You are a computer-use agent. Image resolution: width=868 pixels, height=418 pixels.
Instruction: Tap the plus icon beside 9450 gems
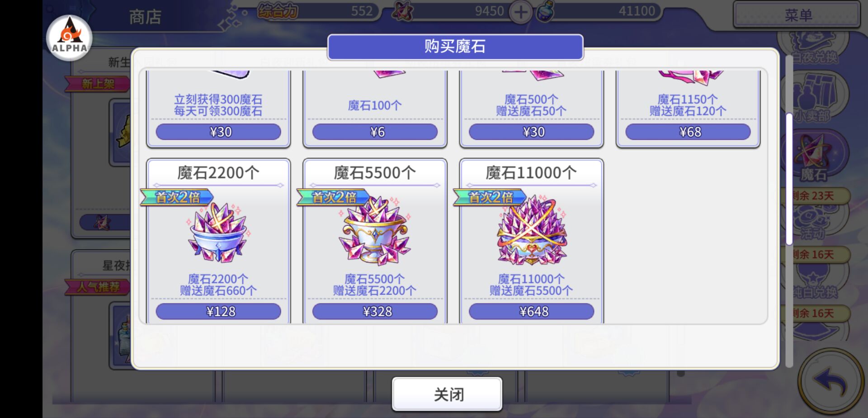[x=521, y=12]
